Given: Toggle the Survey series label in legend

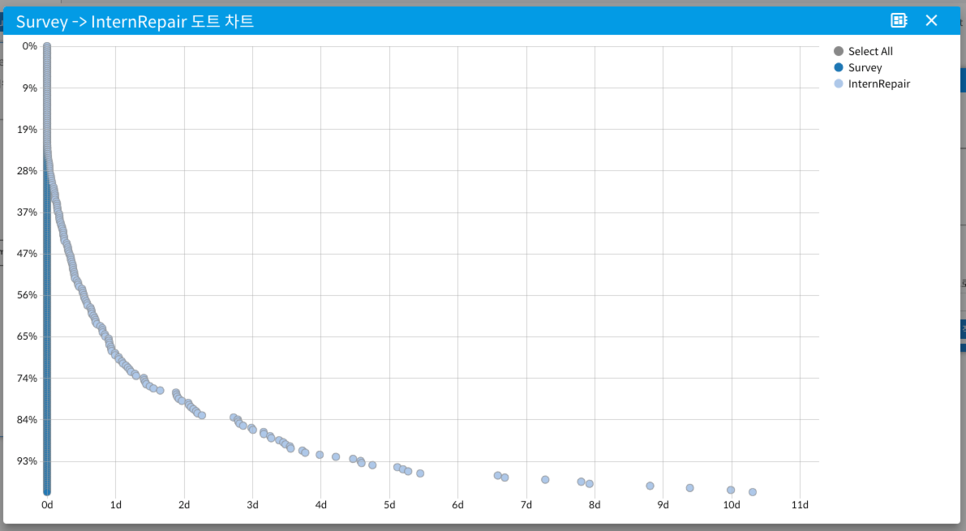Looking at the screenshot, I should pyautogui.click(x=865, y=68).
